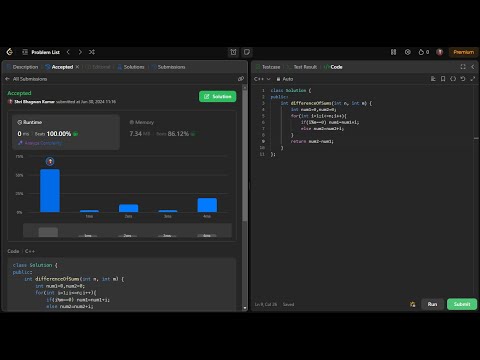The width and height of the screenshot is (480, 360).
Task: Copy the submission link icon
Action: click(x=241, y=79)
